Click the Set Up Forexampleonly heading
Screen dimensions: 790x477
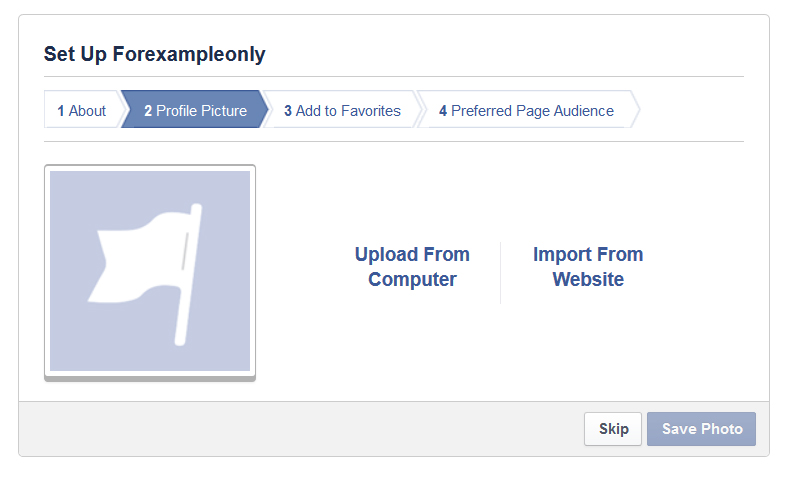(155, 54)
